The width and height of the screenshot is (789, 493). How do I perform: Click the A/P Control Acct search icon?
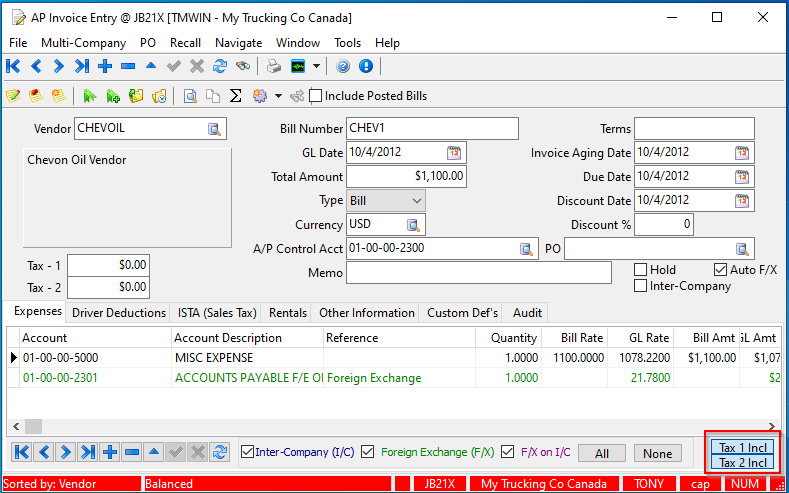[x=526, y=249]
